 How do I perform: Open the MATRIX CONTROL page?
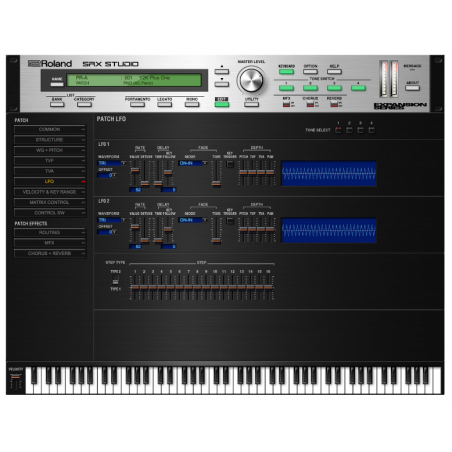[x=50, y=202]
